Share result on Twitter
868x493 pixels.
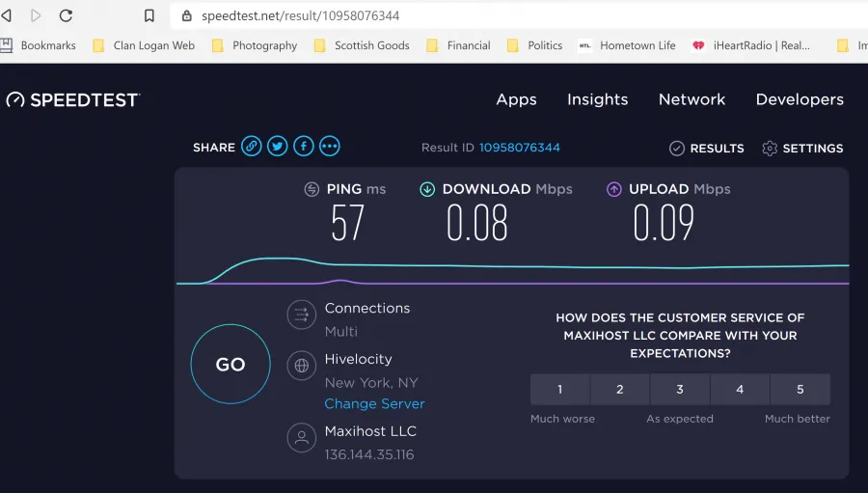(x=278, y=147)
